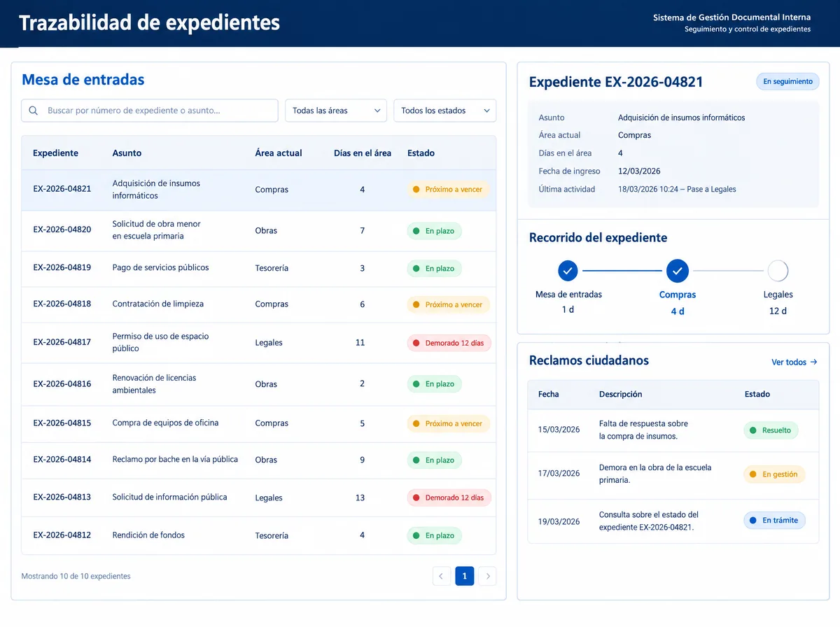Screen dimensions: 840x627
Task: Click Descripción header in claims table
Action: (x=620, y=395)
